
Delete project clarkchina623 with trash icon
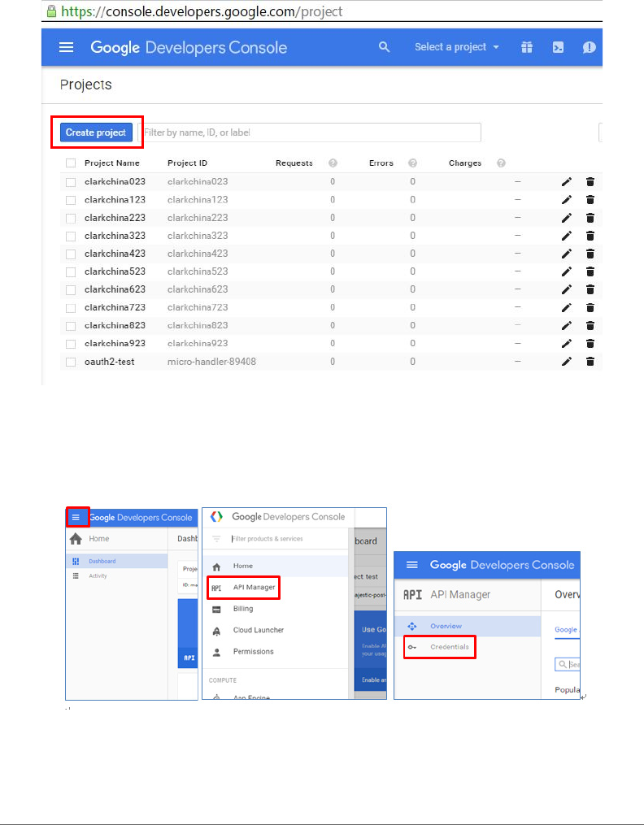tap(590, 289)
